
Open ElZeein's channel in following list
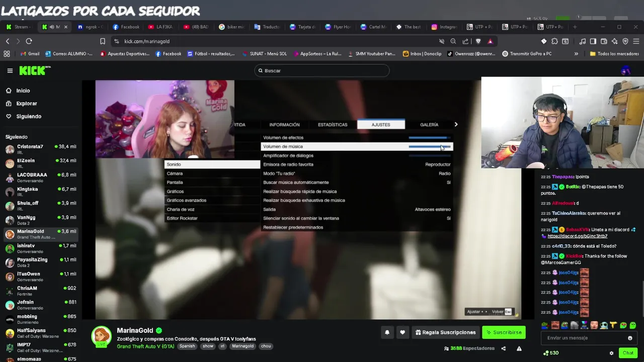[40, 163]
